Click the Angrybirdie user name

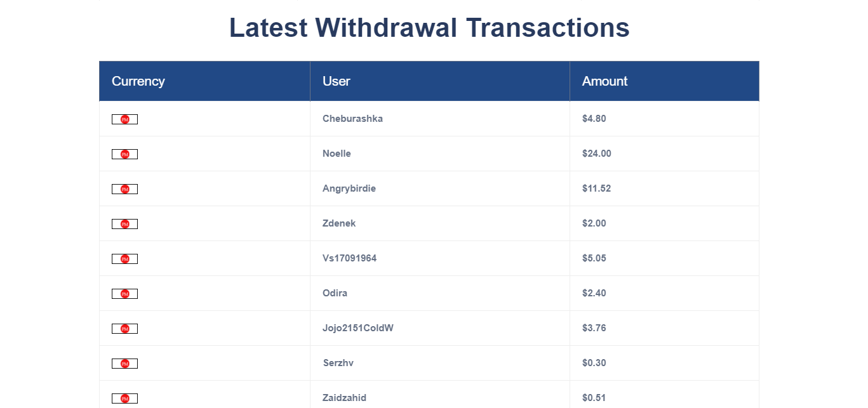349,188
